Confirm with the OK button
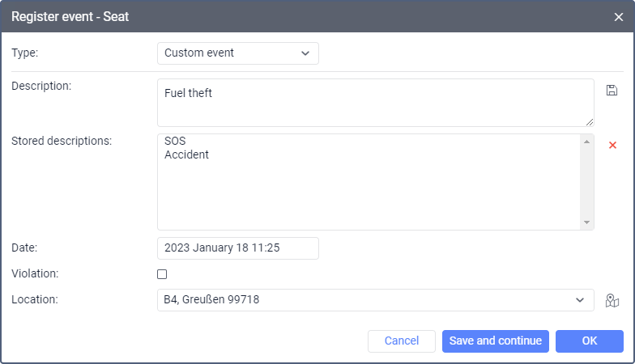Viewport: 635px width, 364px height. (x=589, y=341)
